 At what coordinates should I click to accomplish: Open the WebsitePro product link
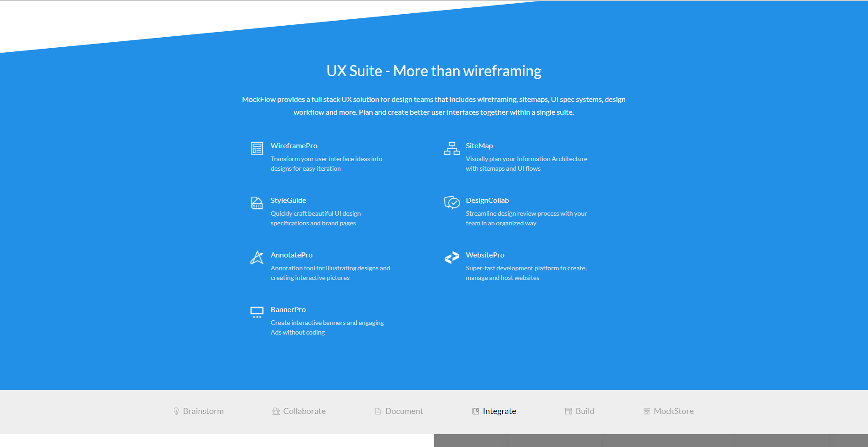pyautogui.click(x=485, y=255)
